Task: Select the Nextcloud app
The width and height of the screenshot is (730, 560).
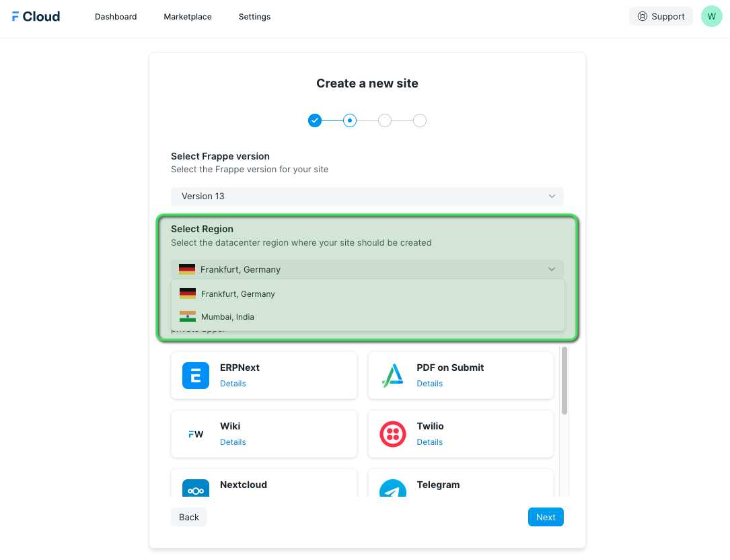Action: click(x=264, y=483)
